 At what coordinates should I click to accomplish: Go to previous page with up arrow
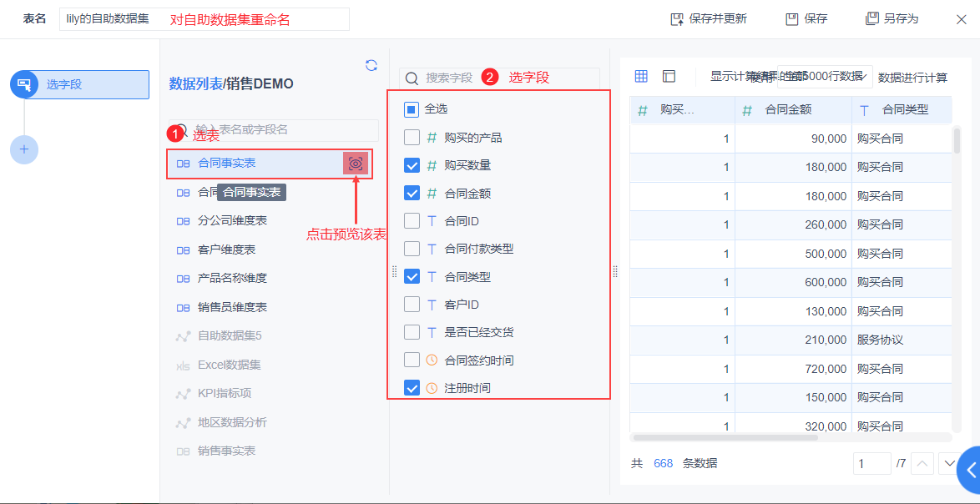tap(922, 463)
